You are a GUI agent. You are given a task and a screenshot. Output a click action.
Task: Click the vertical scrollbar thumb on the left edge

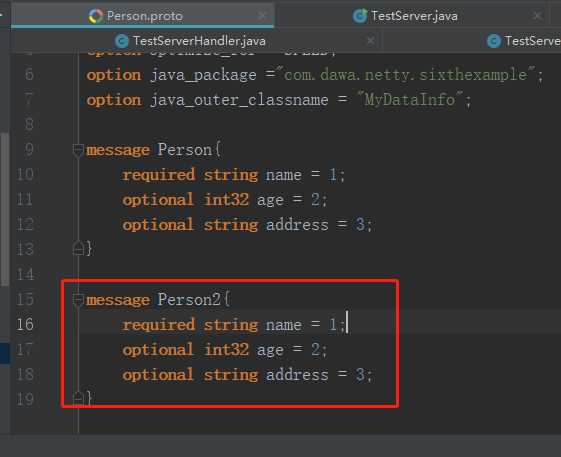click(x=4, y=209)
